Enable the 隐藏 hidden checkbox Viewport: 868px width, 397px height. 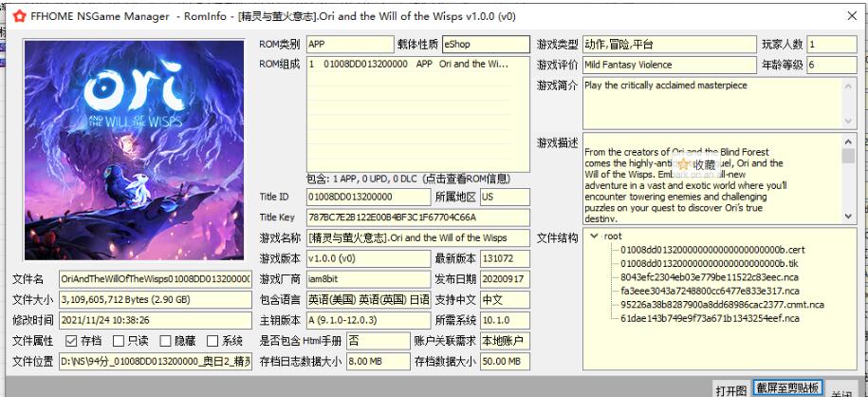click(165, 340)
